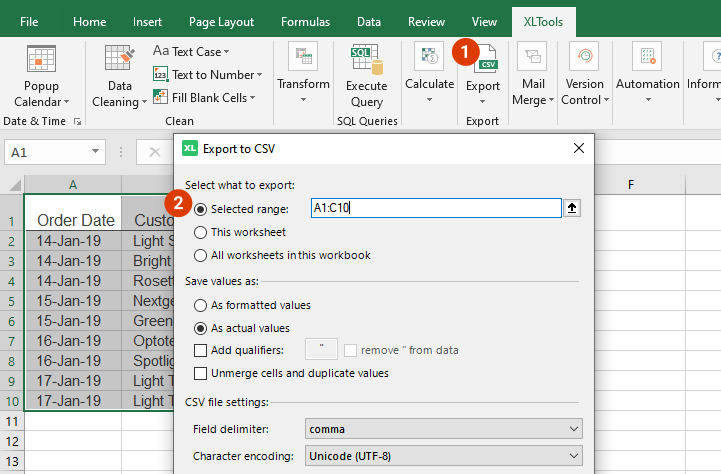Image resolution: width=721 pixels, height=474 pixels.
Task: Check Unmerge cells and duplicate values
Action: tap(201, 373)
